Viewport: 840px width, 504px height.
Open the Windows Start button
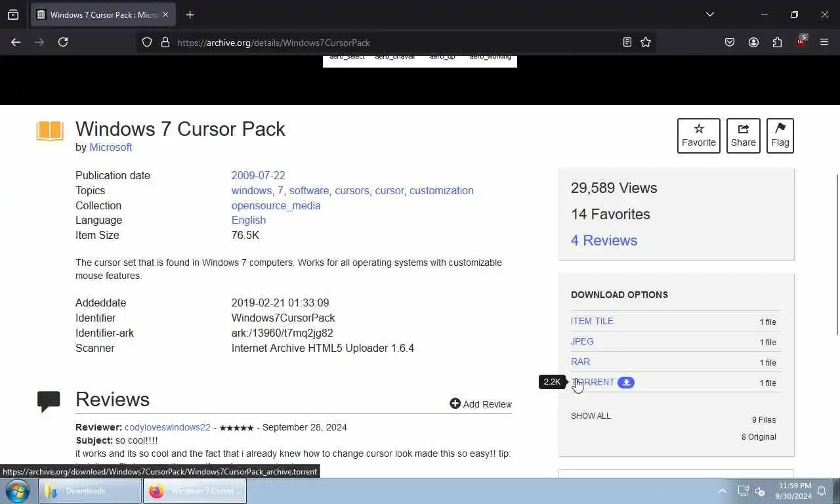click(17, 491)
